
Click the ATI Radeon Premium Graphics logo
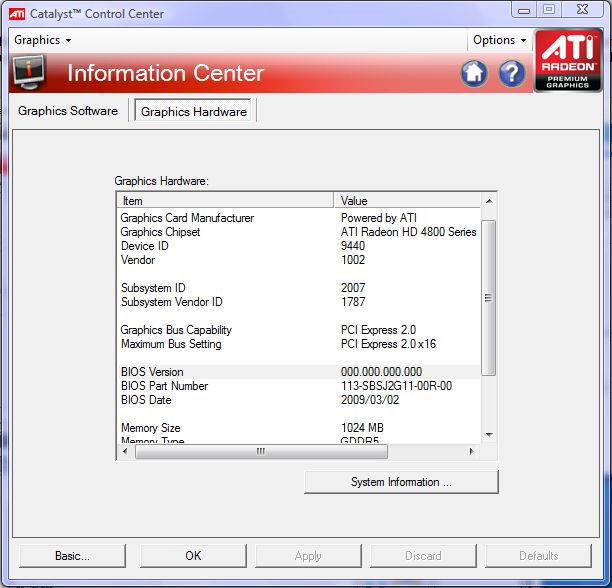tap(568, 60)
